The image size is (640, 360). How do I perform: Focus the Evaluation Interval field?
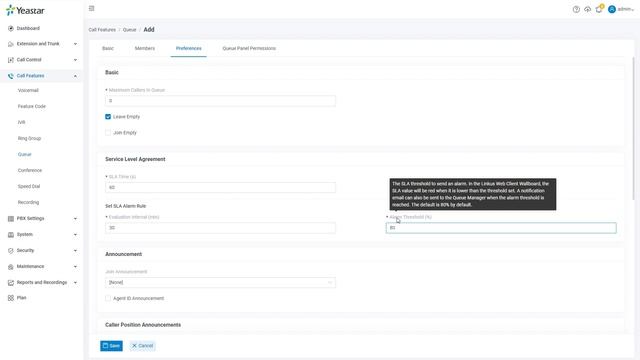coord(220,228)
